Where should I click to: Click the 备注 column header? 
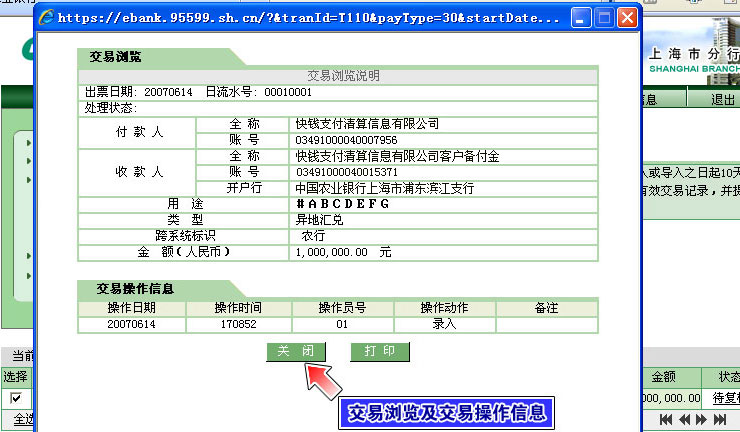547,308
